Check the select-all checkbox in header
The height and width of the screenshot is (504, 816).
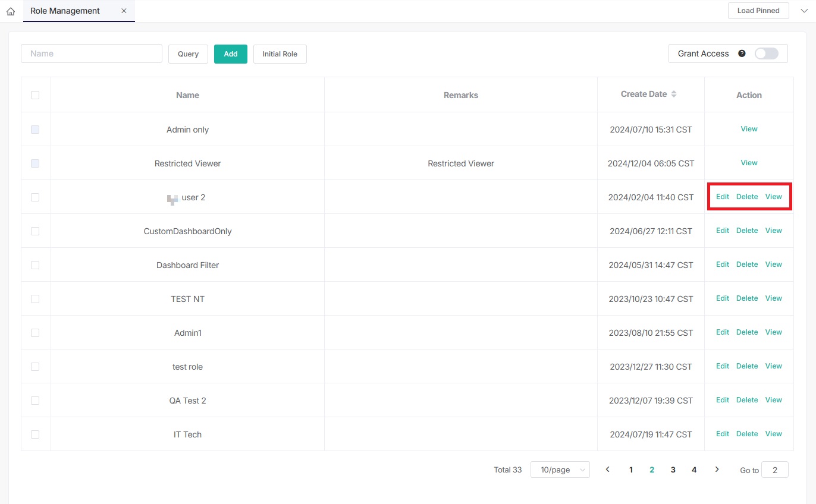(35, 95)
